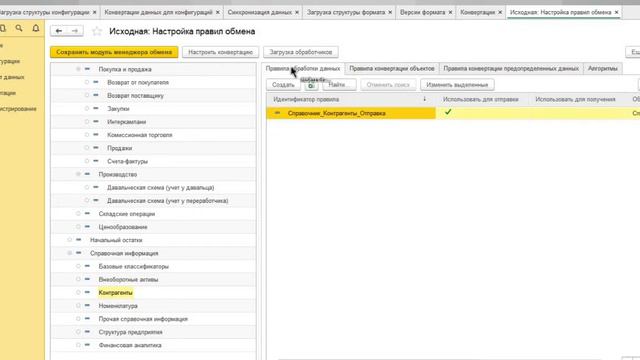Select Возврат поставщику in the tree
This screenshot has width=640, height=360.
136,96
